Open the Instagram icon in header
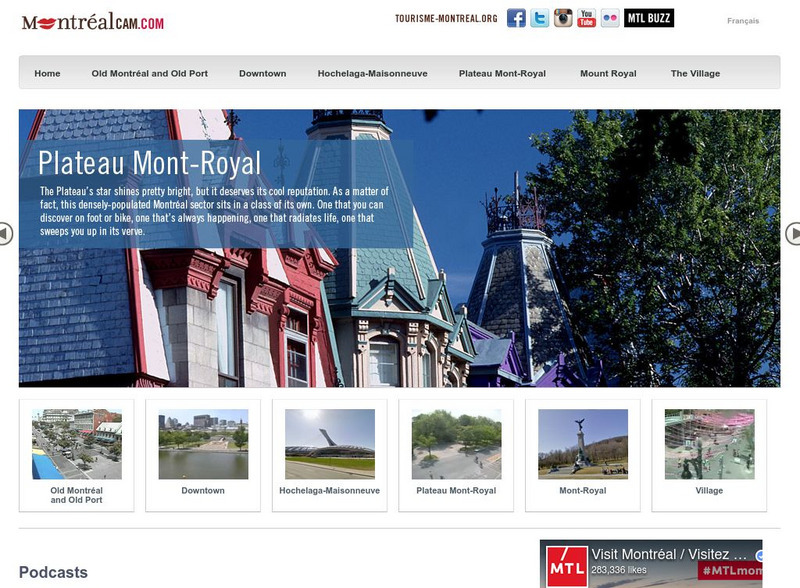This screenshot has width=800, height=588. pyautogui.click(x=563, y=18)
